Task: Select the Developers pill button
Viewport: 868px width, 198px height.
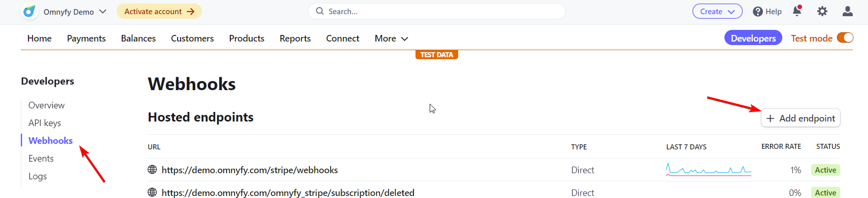Action: [753, 38]
